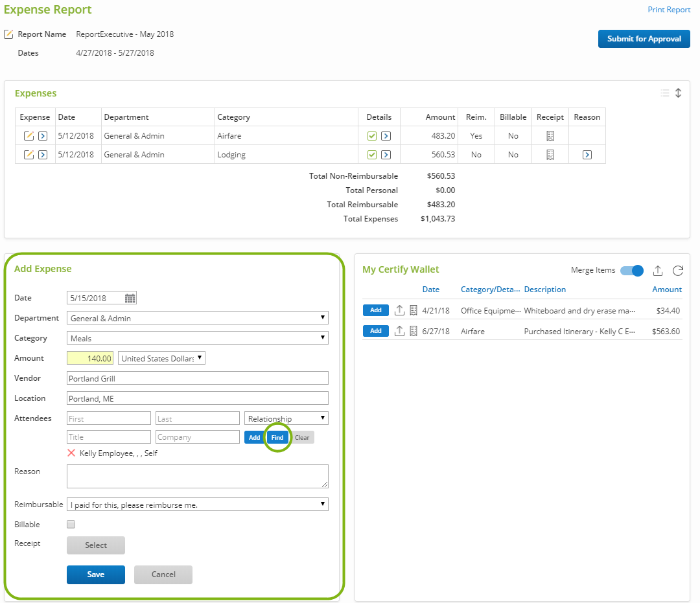Open the Department dropdown

pos(197,317)
